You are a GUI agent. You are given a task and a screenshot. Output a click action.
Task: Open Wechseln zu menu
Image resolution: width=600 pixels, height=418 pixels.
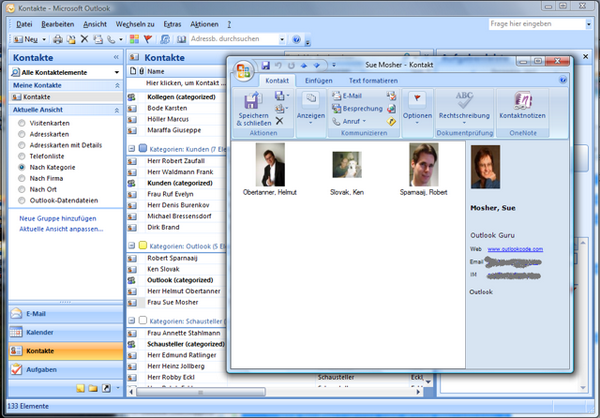(x=135, y=24)
